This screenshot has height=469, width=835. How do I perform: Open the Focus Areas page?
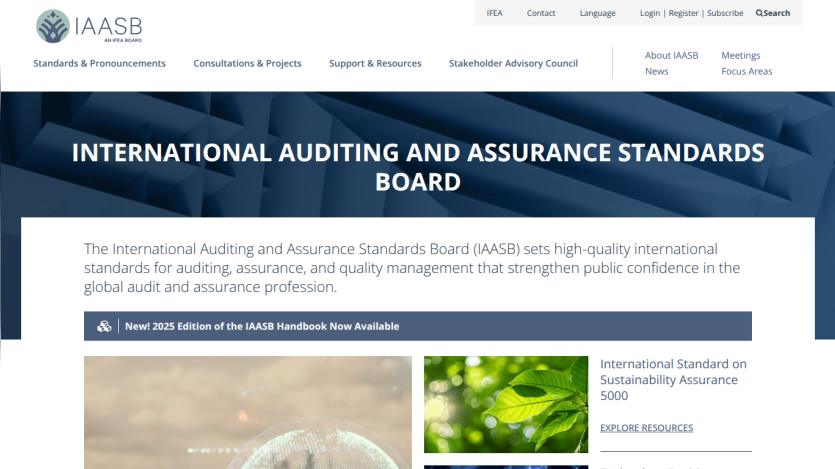click(x=746, y=71)
